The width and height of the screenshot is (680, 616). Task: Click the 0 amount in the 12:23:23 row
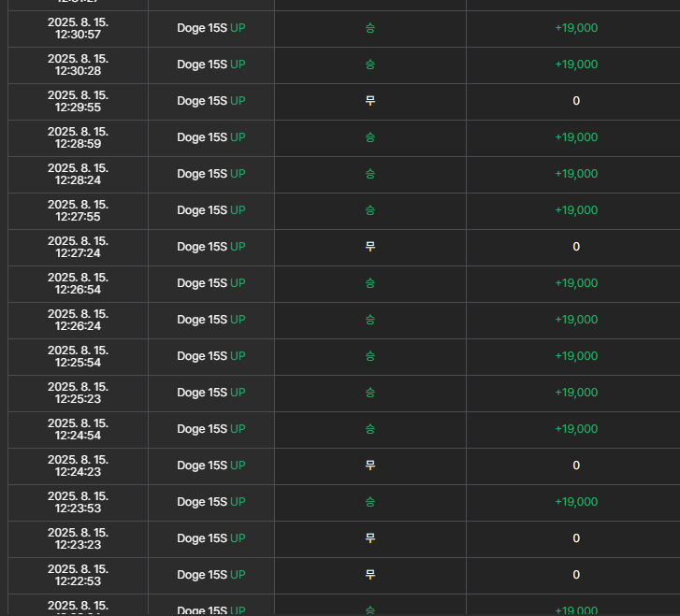[576, 538]
